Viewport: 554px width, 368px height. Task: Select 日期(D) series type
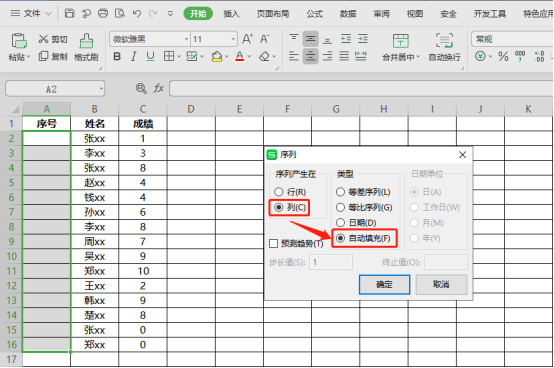340,222
